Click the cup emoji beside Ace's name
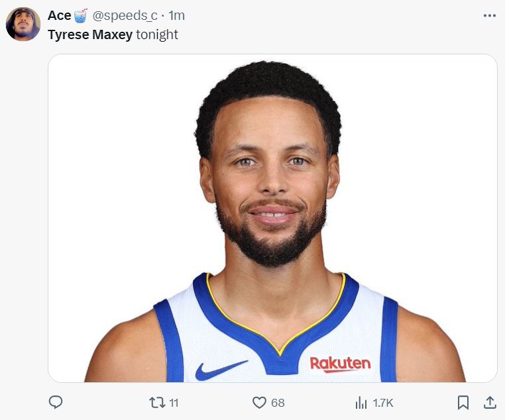This screenshot has width=505, height=420. point(80,15)
